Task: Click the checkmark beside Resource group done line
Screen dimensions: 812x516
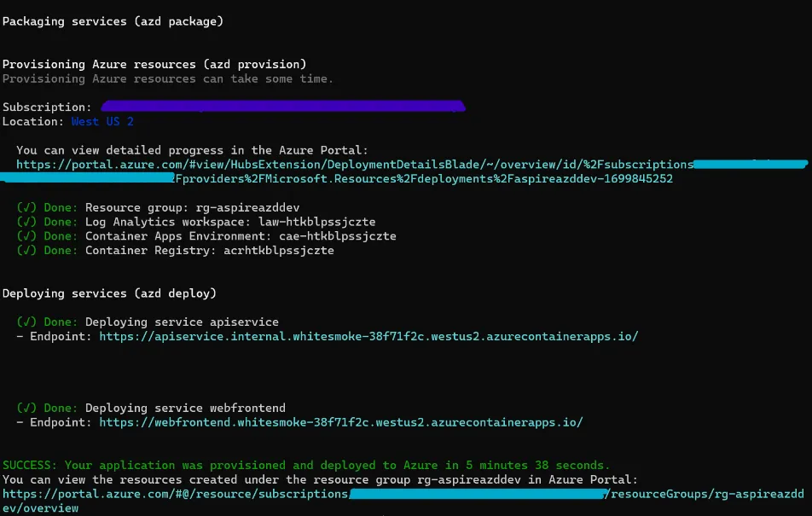Action: coord(26,207)
